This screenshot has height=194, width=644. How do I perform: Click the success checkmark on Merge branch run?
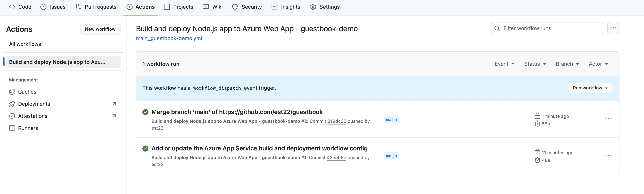pyautogui.click(x=145, y=112)
